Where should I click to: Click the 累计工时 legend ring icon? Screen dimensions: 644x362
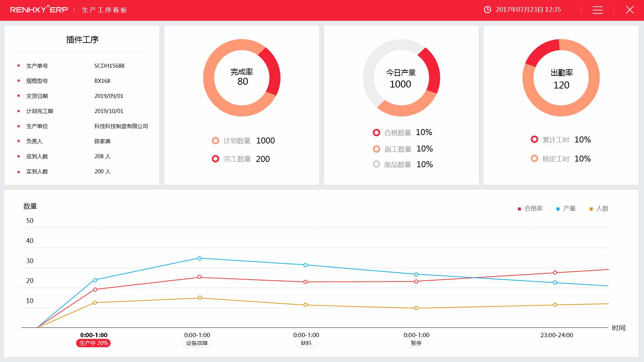click(x=534, y=139)
